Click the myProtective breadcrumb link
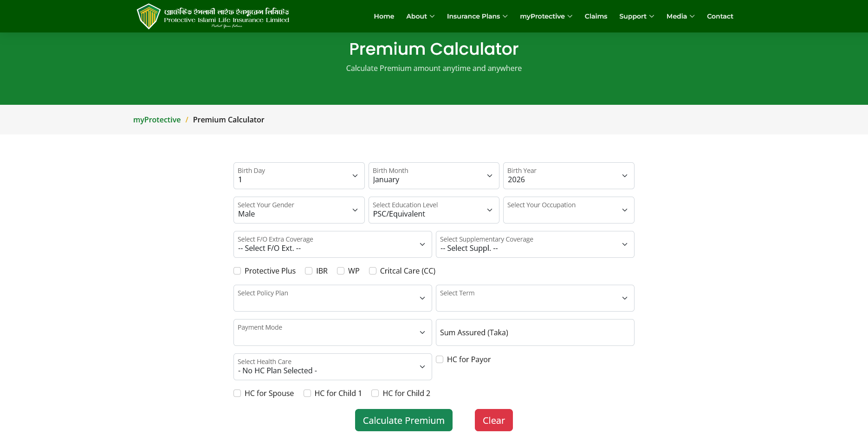Screen dimensions: 868x447 157,120
